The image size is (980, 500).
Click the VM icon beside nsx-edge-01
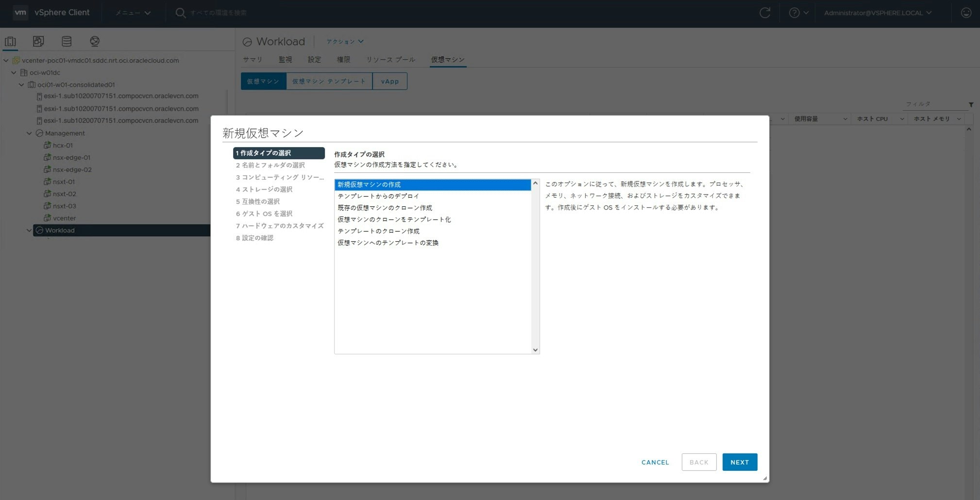[x=47, y=157]
